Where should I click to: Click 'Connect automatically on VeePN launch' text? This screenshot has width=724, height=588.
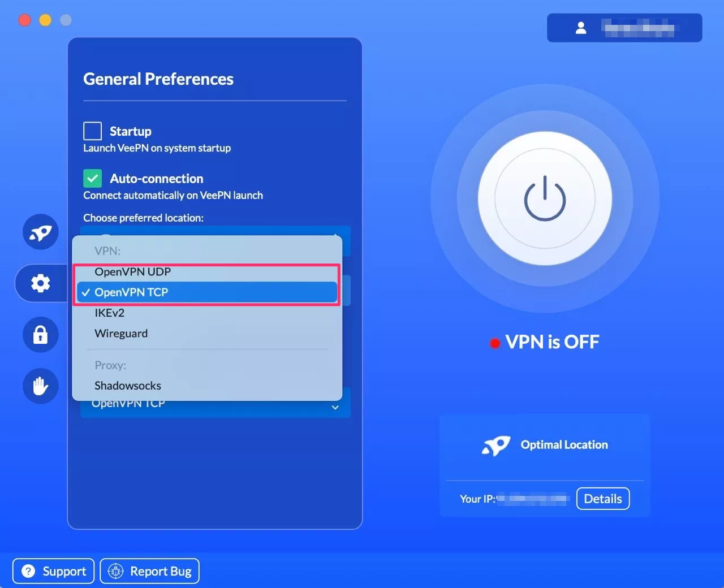click(x=173, y=196)
